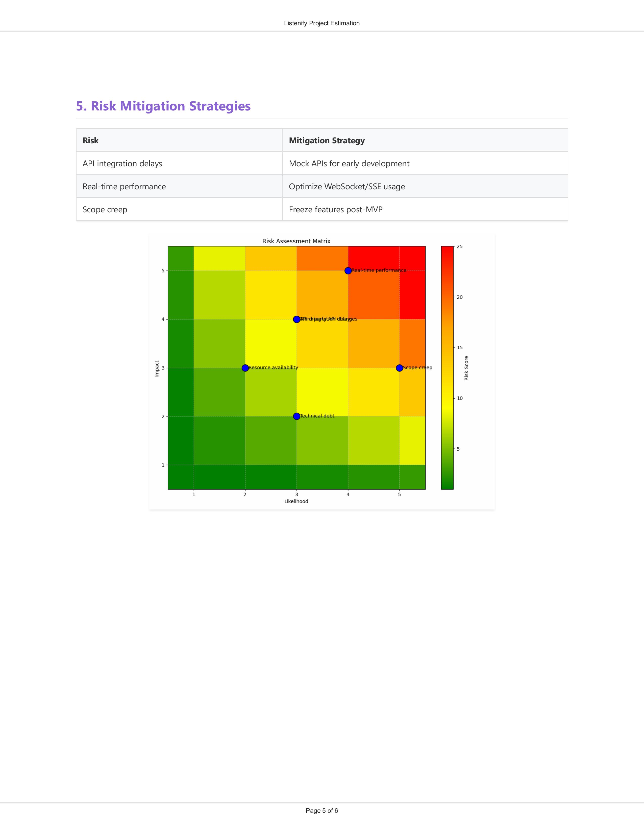Click the "Technical debt" chart label
The width and height of the screenshot is (644, 834).
click(x=317, y=416)
